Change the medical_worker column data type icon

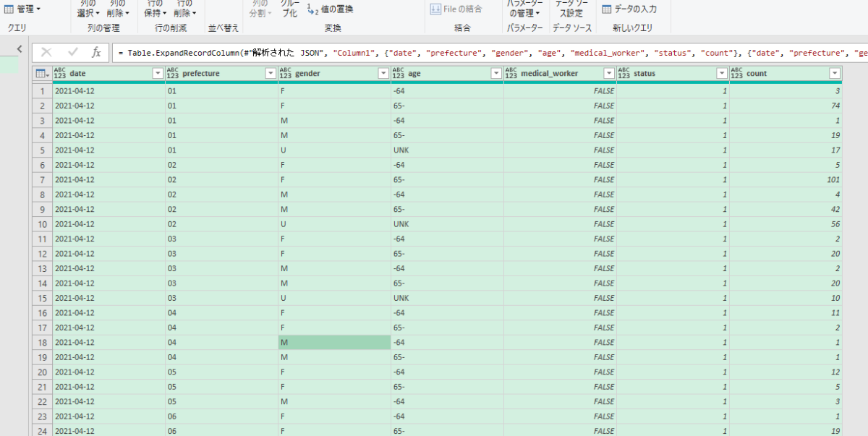point(511,73)
